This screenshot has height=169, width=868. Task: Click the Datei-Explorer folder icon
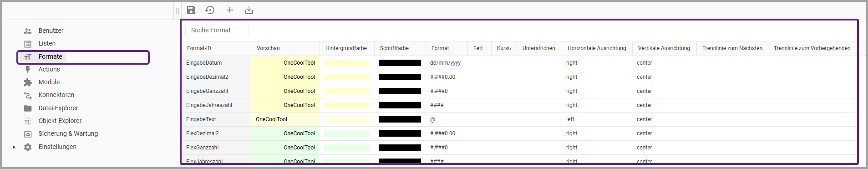(28, 108)
